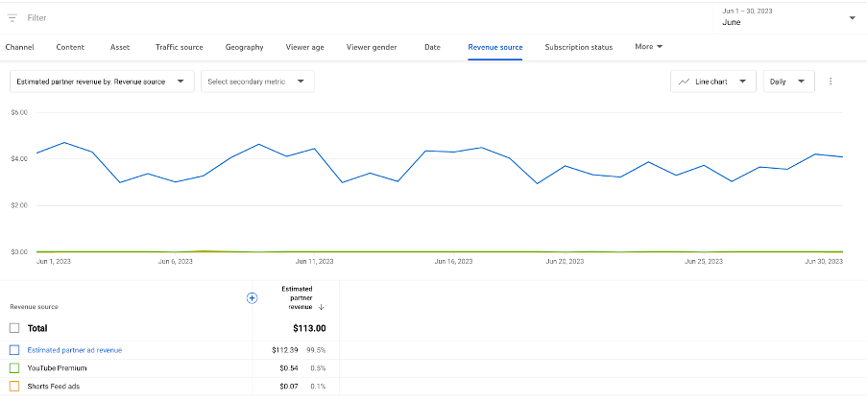Open the three-dot chart options menu
This screenshot has width=868, height=401.
tap(831, 82)
